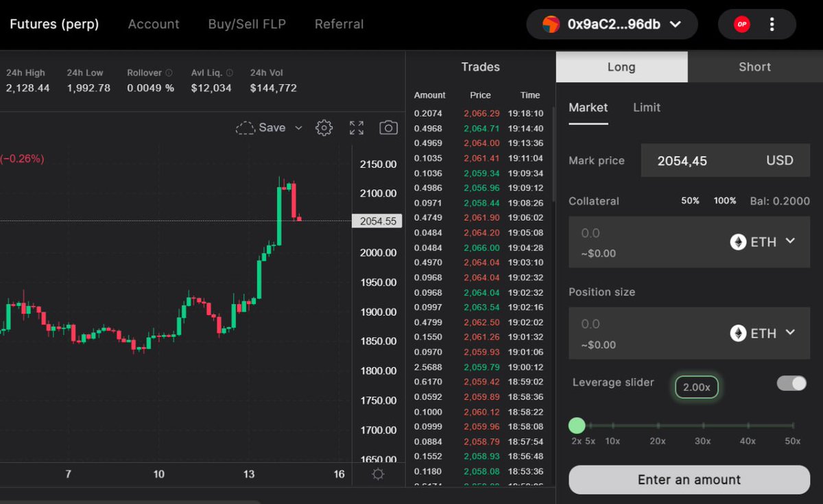Toggle the Leverage slider switch

pyautogui.click(x=791, y=383)
